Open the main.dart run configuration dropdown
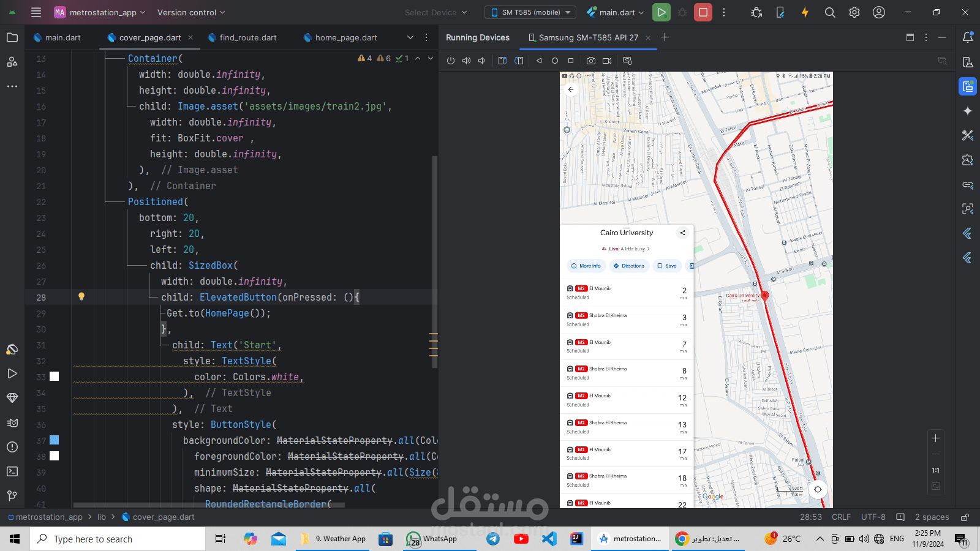 tap(616, 12)
